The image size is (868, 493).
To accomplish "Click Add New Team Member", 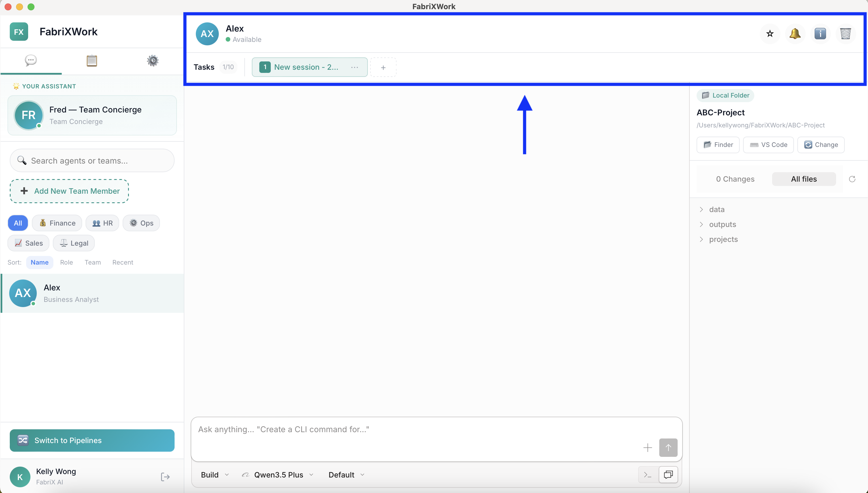I will pyautogui.click(x=69, y=191).
